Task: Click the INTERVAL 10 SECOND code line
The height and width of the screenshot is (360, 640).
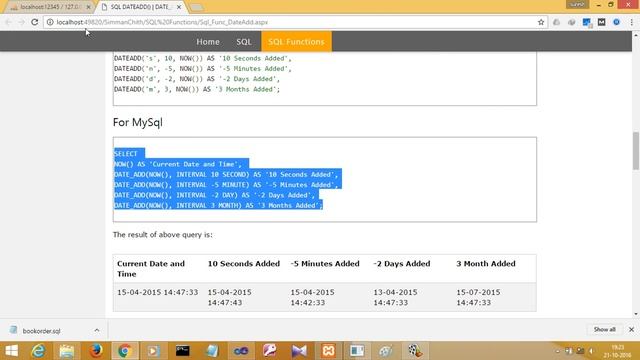Action: click(226, 174)
